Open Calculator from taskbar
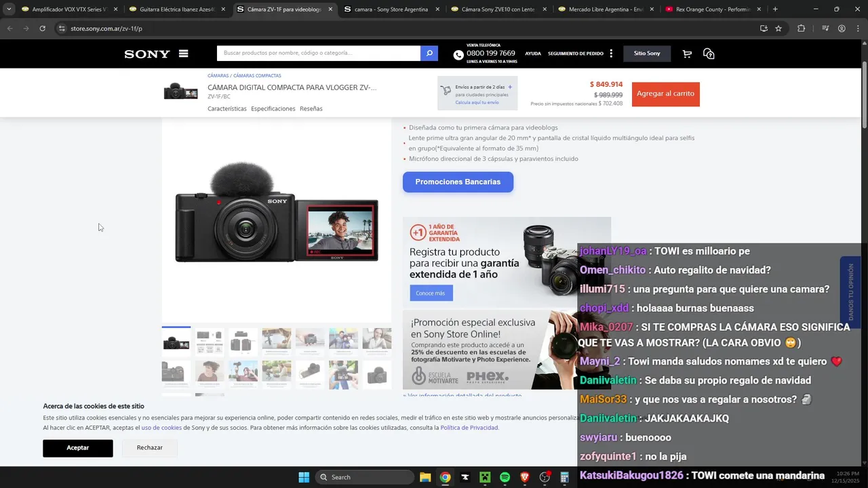Image resolution: width=868 pixels, height=488 pixels. point(564,477)
